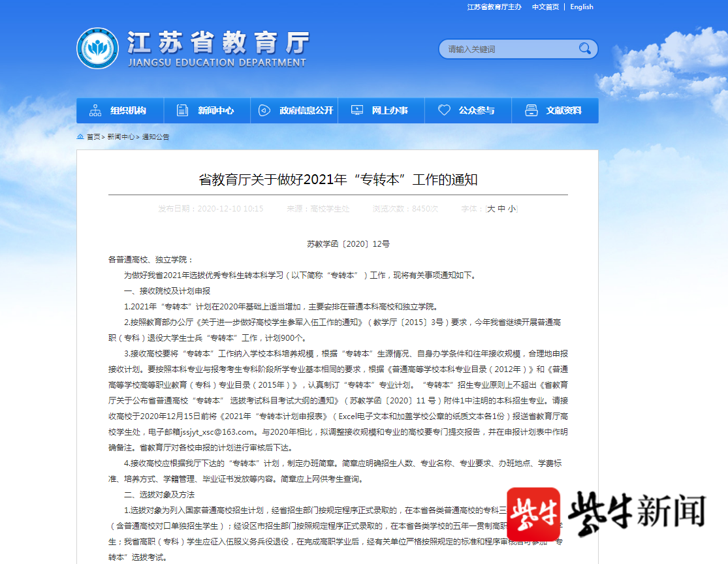Viewport: 728px width, 564px height.
Task: Open the 文献资料 menu
Action: 555,110
